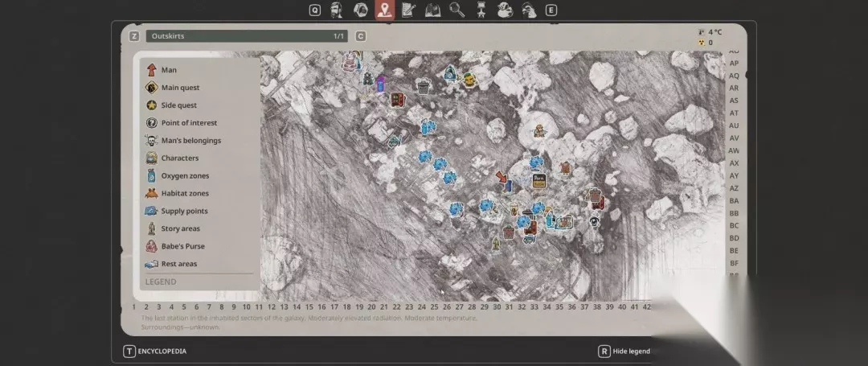The image size is (868, 366).
Task: Cycle to next map with C button
Action: click(x=360, y=36)
